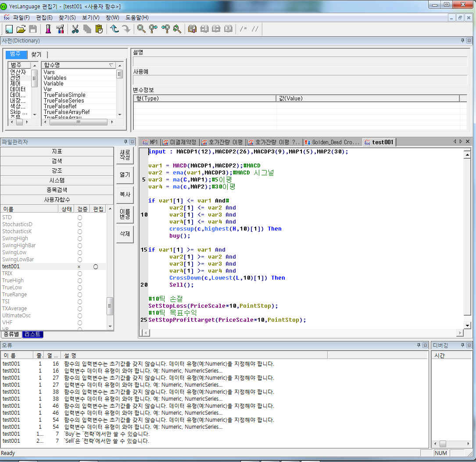476x462 pixels.
Task: Switch to the 찾기 dictionary tab
Action: pyautogui.click(x=36, y=55)
